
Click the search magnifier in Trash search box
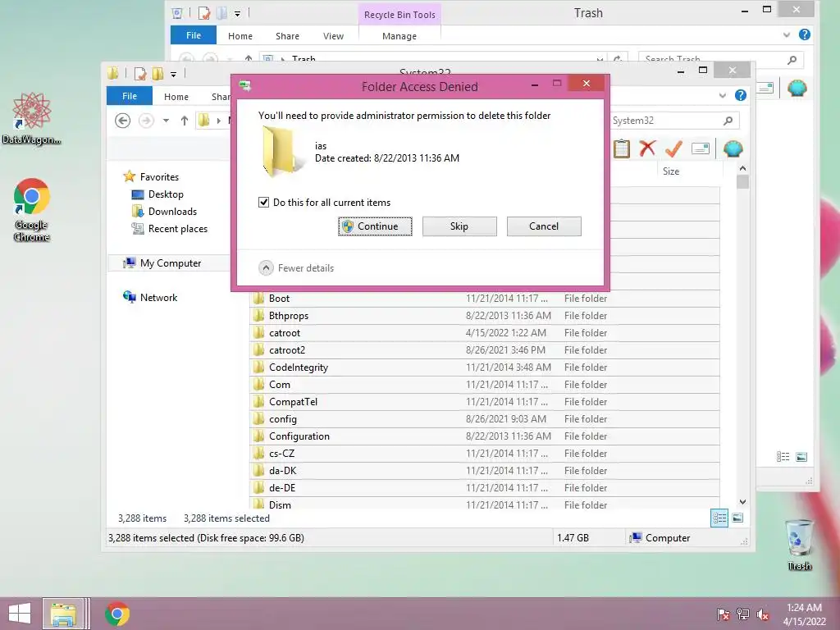tap(792, 59)
